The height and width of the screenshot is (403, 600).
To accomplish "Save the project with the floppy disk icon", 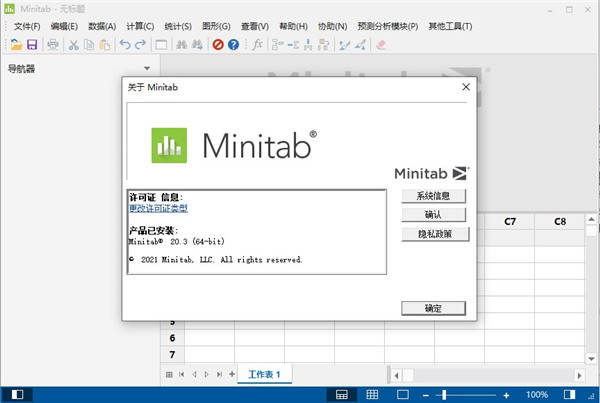I will click(32, 45).
